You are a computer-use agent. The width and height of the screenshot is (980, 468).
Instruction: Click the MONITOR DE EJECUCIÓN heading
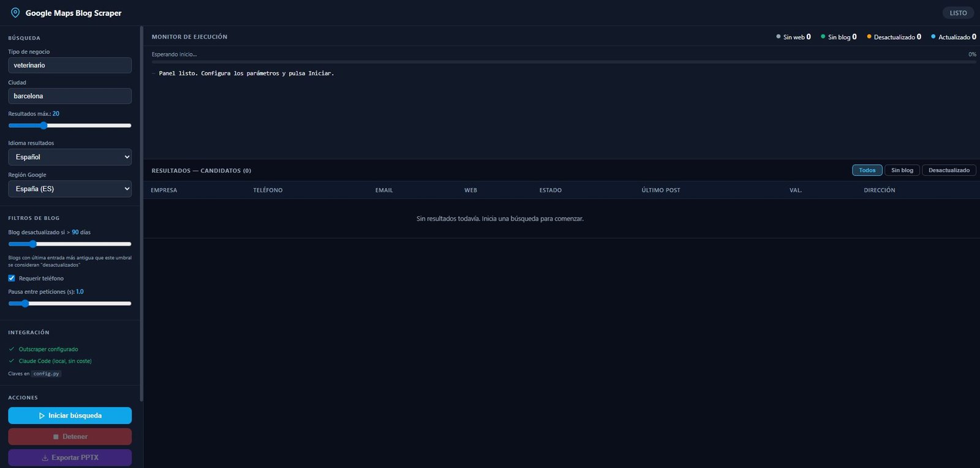tap(189, 37)
